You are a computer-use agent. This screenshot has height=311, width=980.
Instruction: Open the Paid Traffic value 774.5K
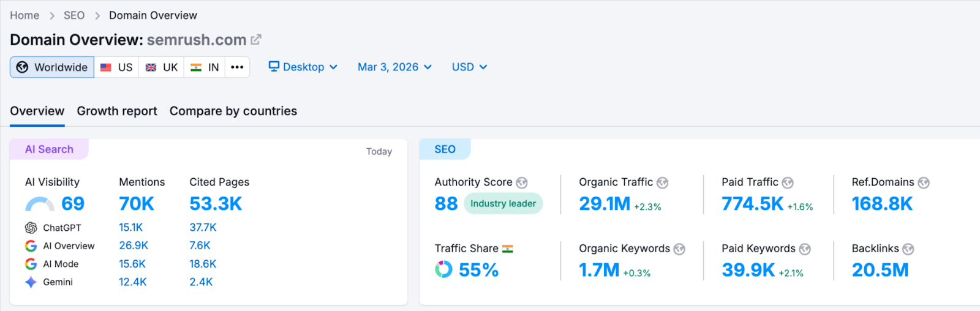click(x=753, y=204)
